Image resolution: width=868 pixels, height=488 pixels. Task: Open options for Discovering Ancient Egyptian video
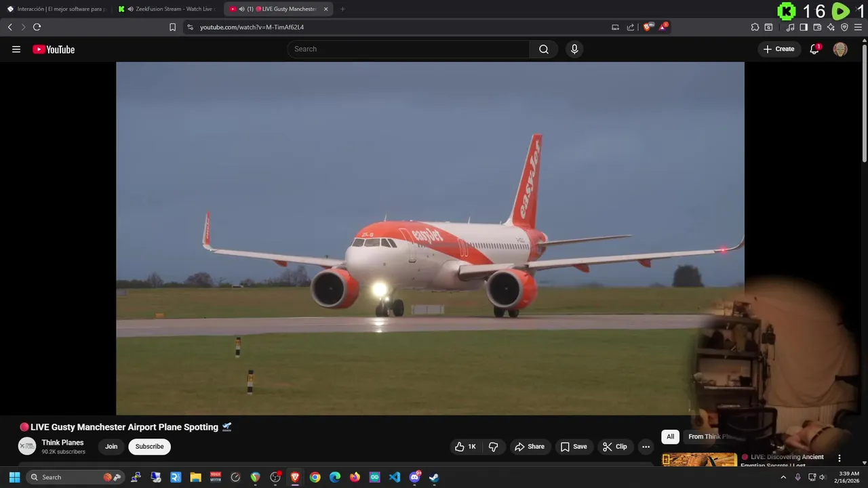840,458
